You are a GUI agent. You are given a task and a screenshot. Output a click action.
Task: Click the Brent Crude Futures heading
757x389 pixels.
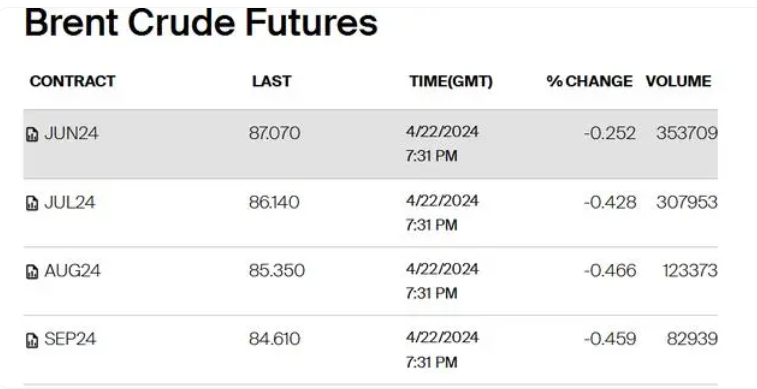201,23
